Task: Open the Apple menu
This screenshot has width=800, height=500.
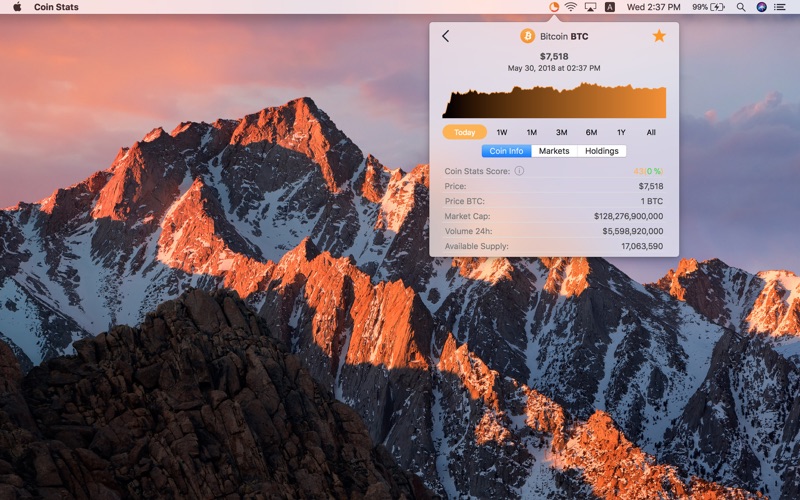Action: click(x=17, y=7)
